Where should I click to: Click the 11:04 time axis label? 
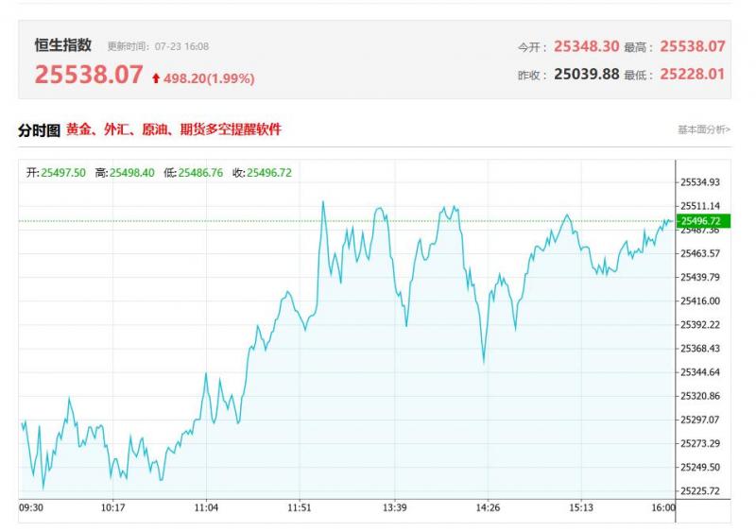pyautogui.click(x=206, y=507)
